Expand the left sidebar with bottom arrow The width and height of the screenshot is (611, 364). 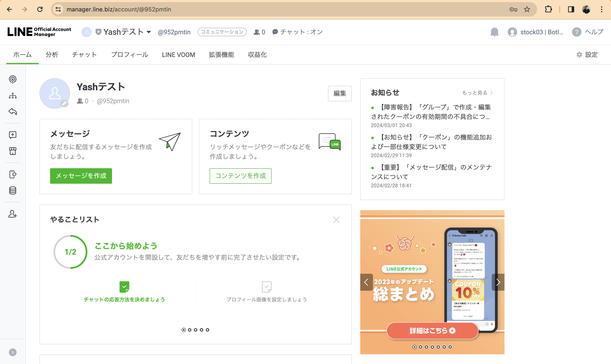click(13, 353)
